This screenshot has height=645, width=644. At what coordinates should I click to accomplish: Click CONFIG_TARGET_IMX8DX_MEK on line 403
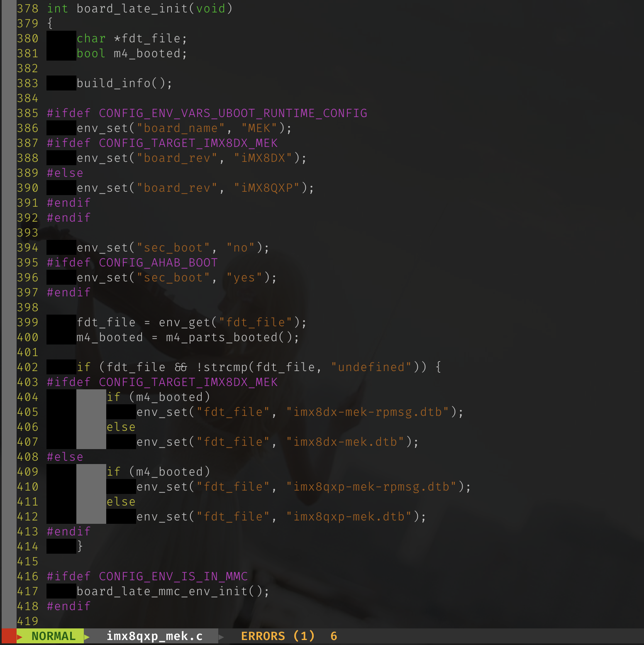pos(188,382)
